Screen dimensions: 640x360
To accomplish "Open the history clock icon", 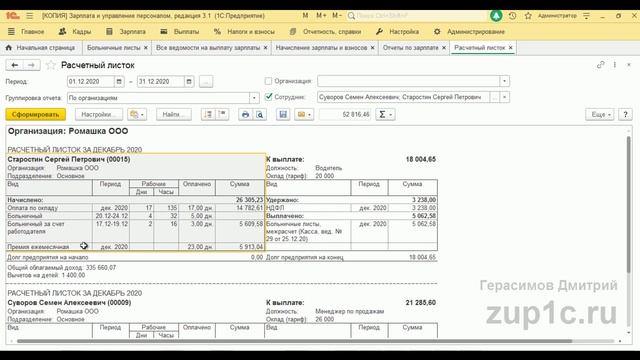I will coord(513,16).
